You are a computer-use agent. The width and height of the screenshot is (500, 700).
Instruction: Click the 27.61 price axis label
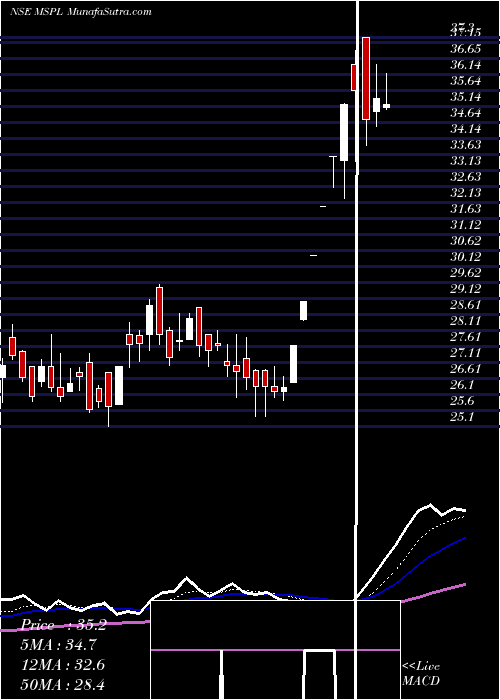tap(466, 337)
